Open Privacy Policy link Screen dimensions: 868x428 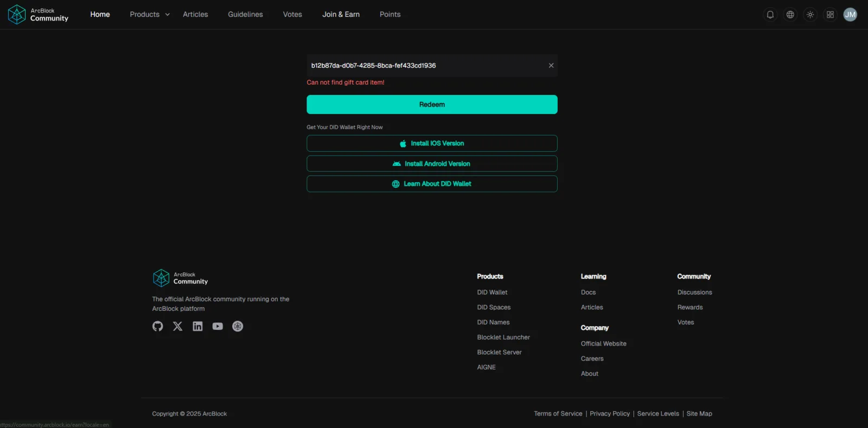click(610, 414)
